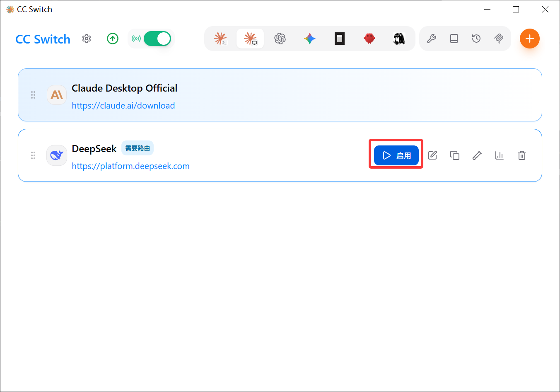Select the Claude Desktop tab
560x392 pixels.
(250, 39)
